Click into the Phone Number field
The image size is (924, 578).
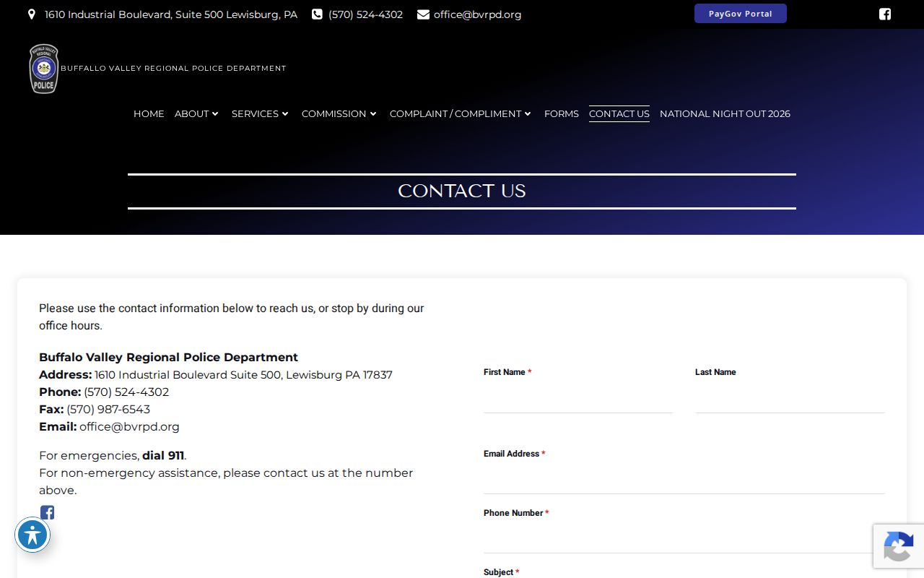pyautogui.click(x=684, y=539)
